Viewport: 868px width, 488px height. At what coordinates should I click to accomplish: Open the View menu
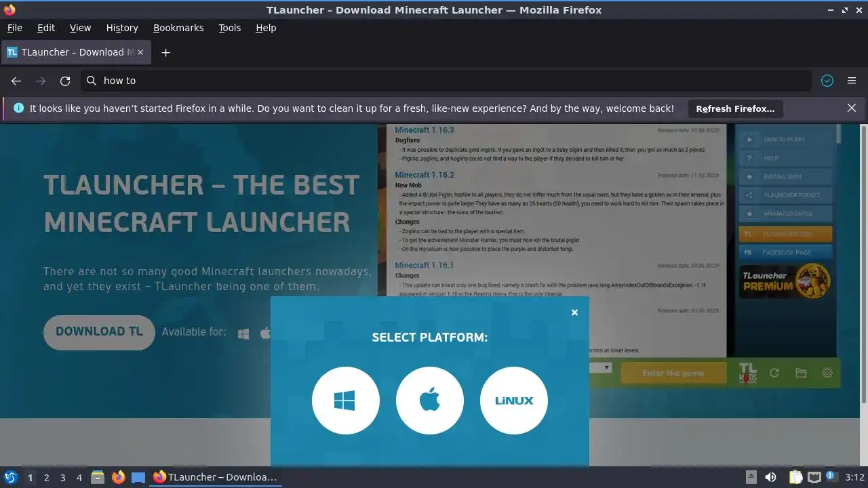click(80, 28)
